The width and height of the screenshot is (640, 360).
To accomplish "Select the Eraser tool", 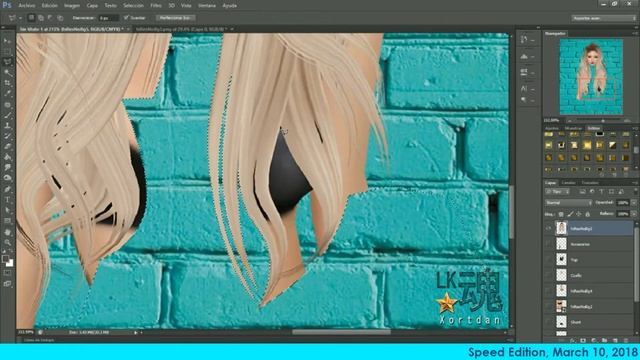I will point(7,147).
